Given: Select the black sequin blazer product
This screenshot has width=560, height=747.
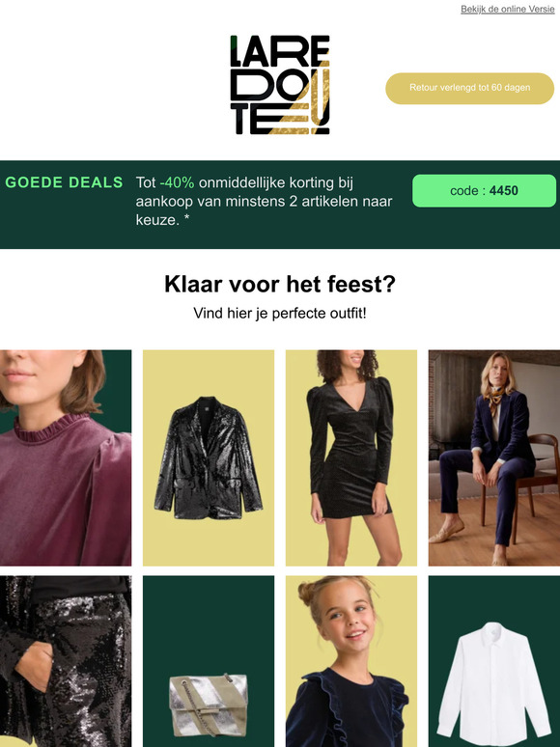Looking at the screenshot, I should click(x=209, y=457).
